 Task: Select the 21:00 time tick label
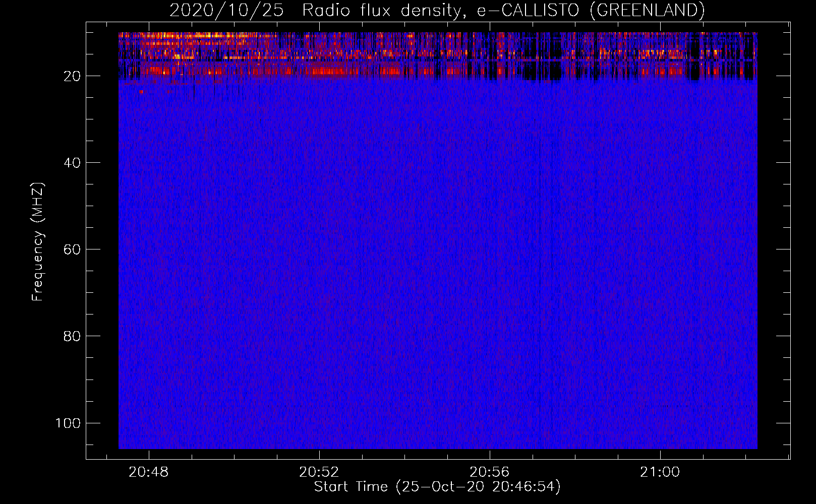[660, 472]
